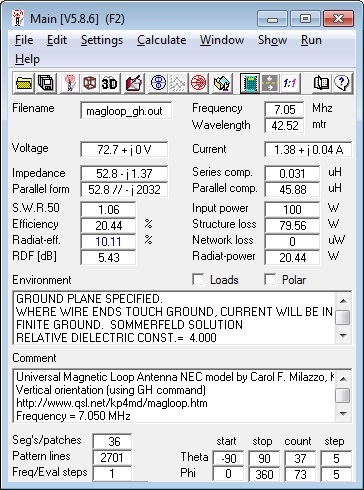
Task: Click the Theta start field showing -90
Action: (x=228, y=458)
